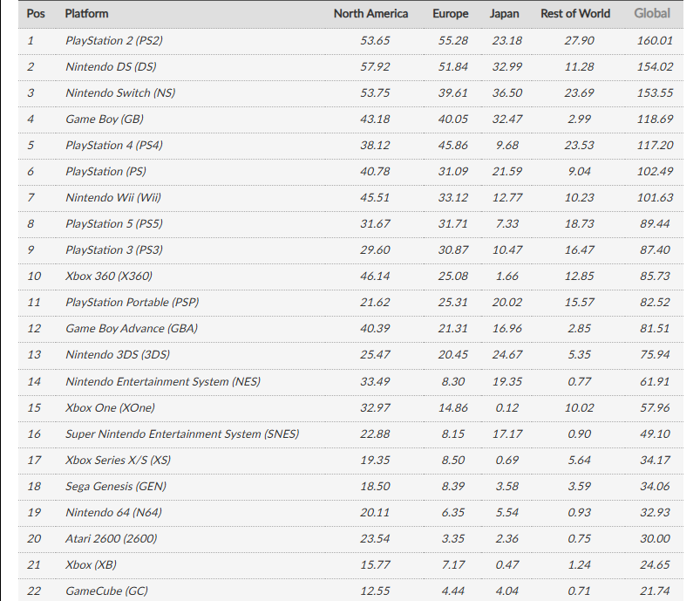Open PlayStation 2 (PS2) platform link
This screenshot has height=601, width=700.
pos(126,40)
